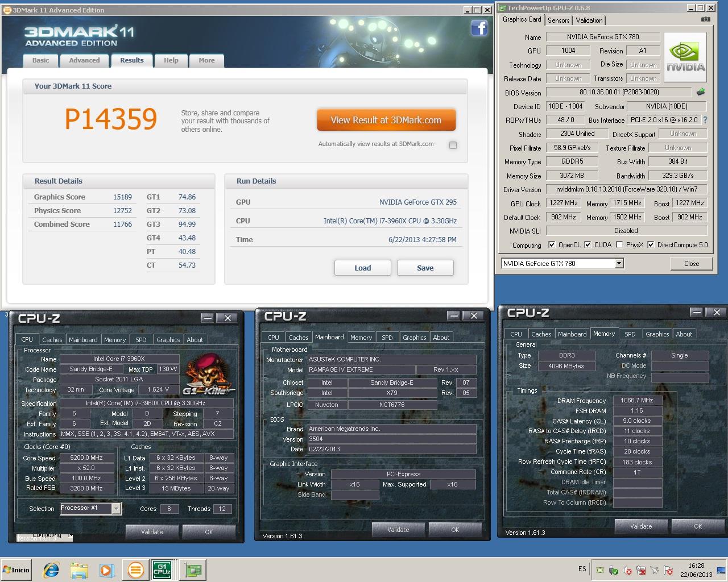Click Validate in the Memory CPU-Z window

[x=641, y=526]
